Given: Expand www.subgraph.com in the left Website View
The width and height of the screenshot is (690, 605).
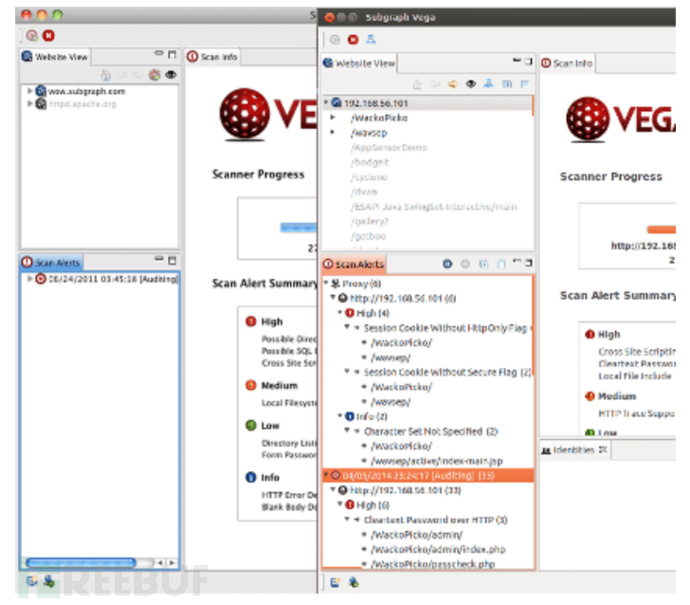Looking at the screenshot, I should pos(29,91).
